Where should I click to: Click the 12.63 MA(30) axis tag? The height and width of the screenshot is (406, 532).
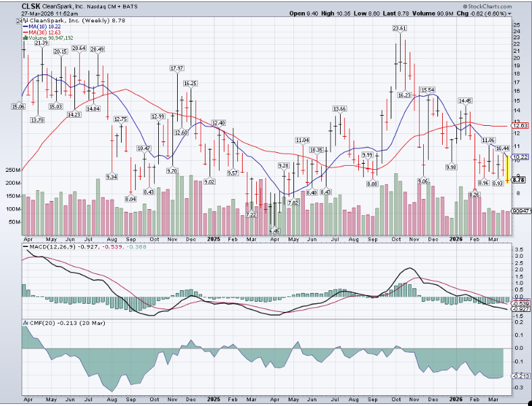(x=520, y=126)
